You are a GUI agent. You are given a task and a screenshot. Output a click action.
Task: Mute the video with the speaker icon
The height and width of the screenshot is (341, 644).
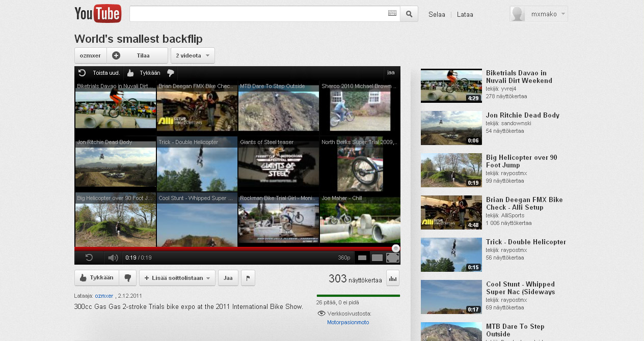[x=113, y=258]
